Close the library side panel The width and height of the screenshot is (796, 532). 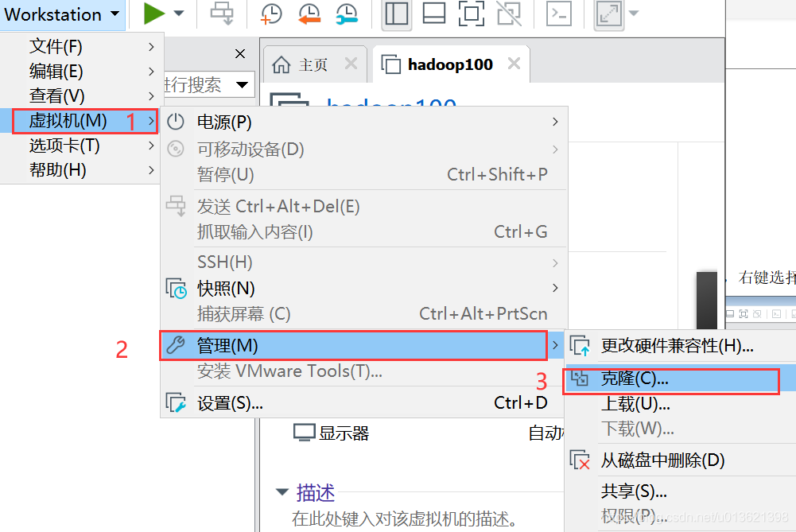point(240,54)
